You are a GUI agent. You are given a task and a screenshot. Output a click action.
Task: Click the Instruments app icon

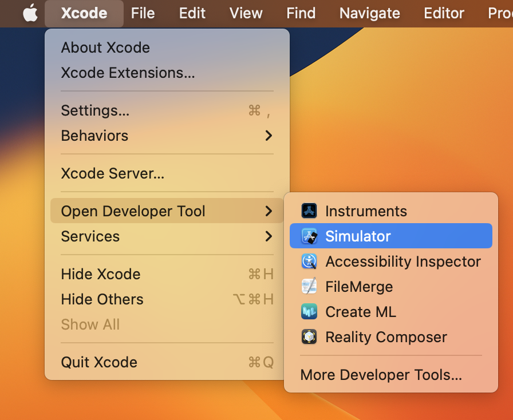pyautogui.click(x=309, y=211)
